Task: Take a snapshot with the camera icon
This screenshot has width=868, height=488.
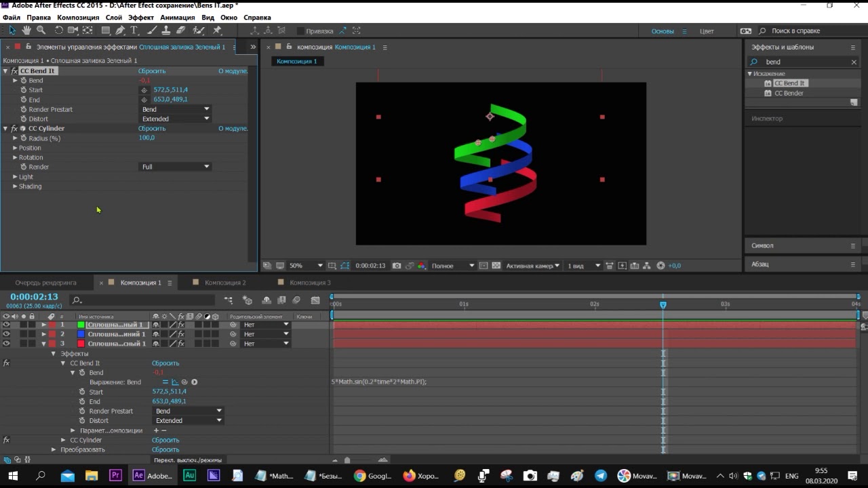Action: pyautogui.click(x=397, y=266)
